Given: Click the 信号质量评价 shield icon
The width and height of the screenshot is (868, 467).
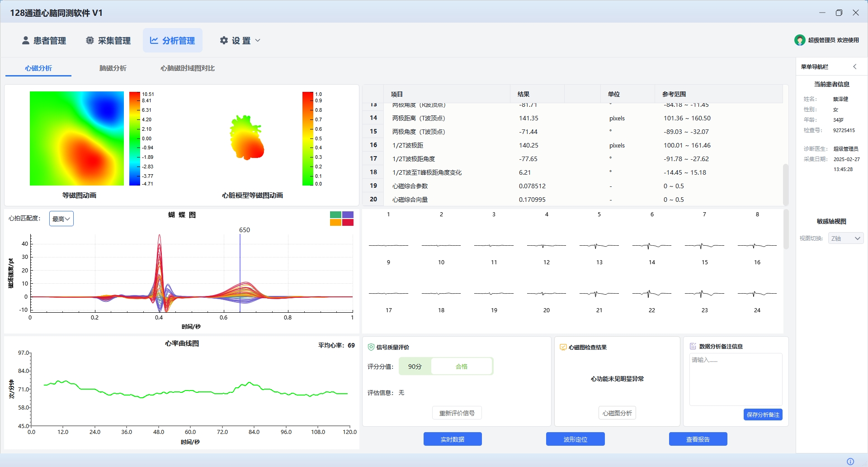Looking at the screenshot, I should pos(371,347).
